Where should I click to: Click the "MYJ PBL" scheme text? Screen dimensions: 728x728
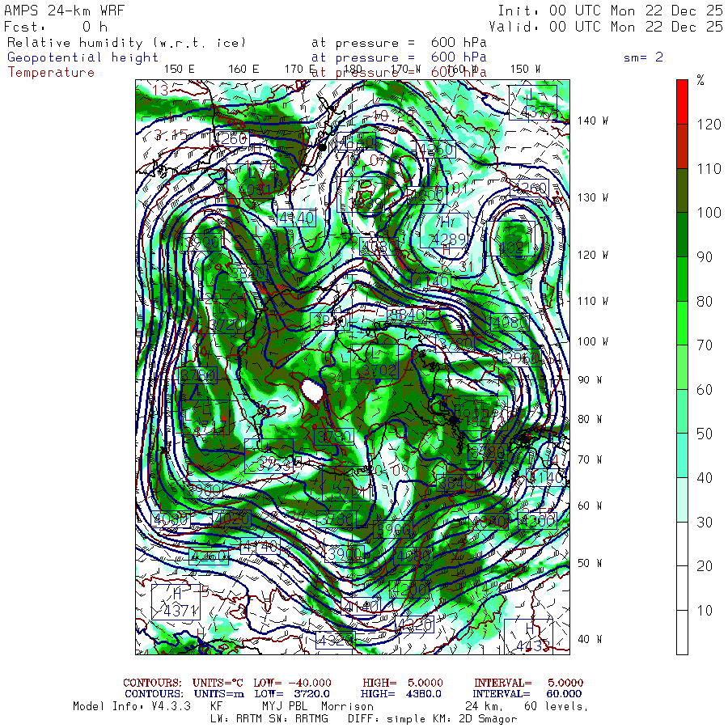pos(285,706)
